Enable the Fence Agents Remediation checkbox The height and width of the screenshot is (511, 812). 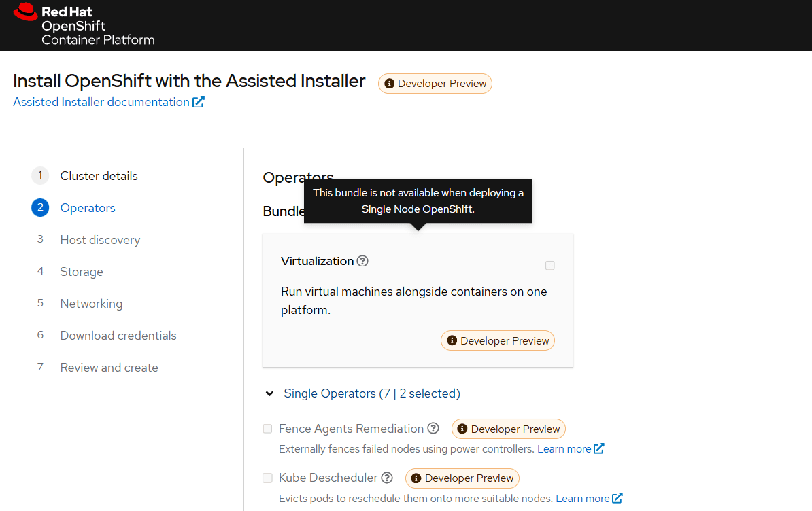coord(268,429)
